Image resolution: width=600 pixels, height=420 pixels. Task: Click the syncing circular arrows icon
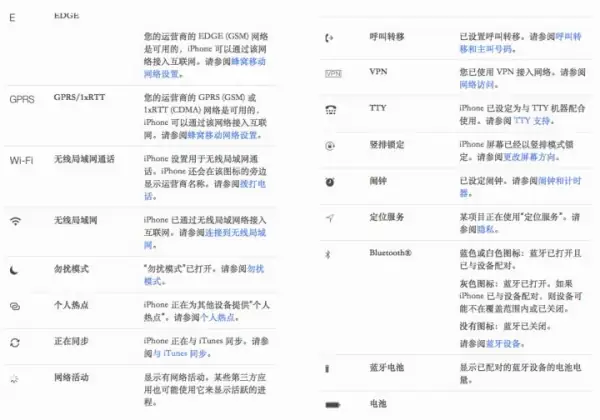click(15, 343)
